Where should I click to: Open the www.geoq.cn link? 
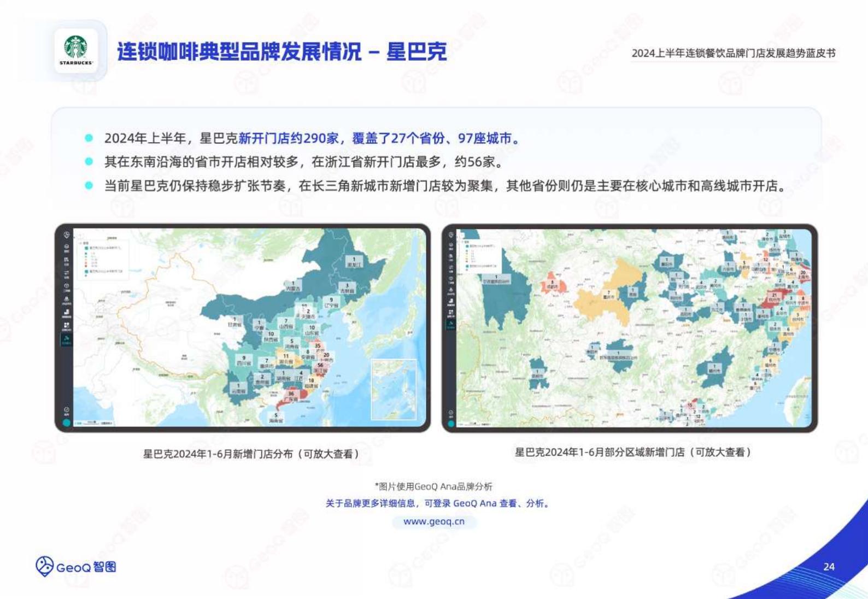(x=434, y=521)
